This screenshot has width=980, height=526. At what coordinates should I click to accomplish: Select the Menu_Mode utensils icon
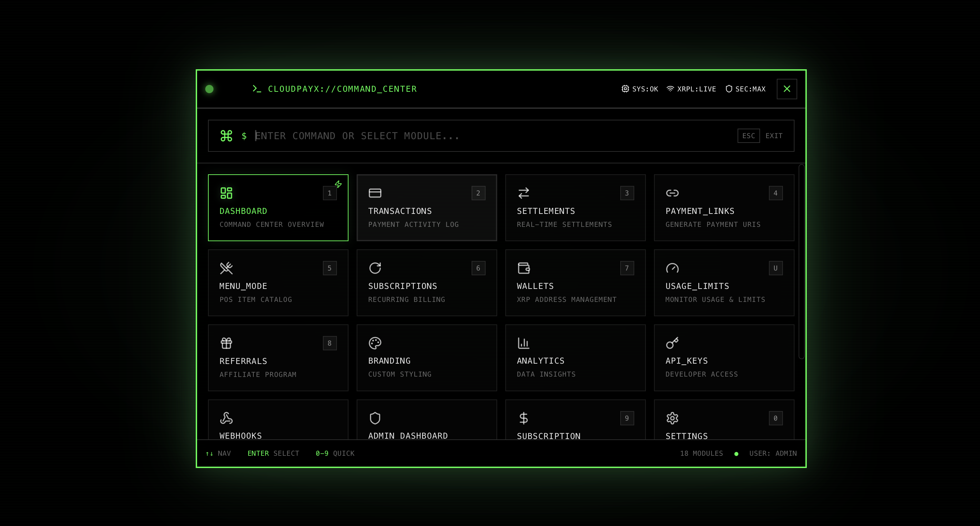point(226,268)
